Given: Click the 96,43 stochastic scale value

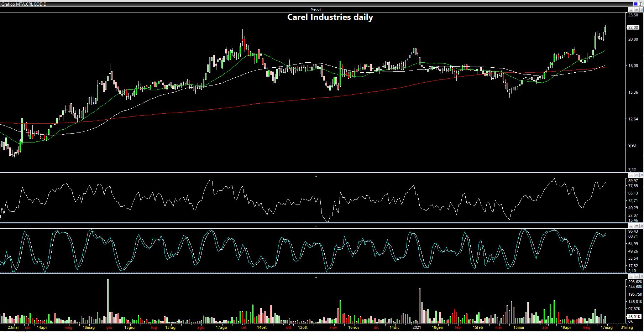Looking at the screenshot, I should pos(633,231).
